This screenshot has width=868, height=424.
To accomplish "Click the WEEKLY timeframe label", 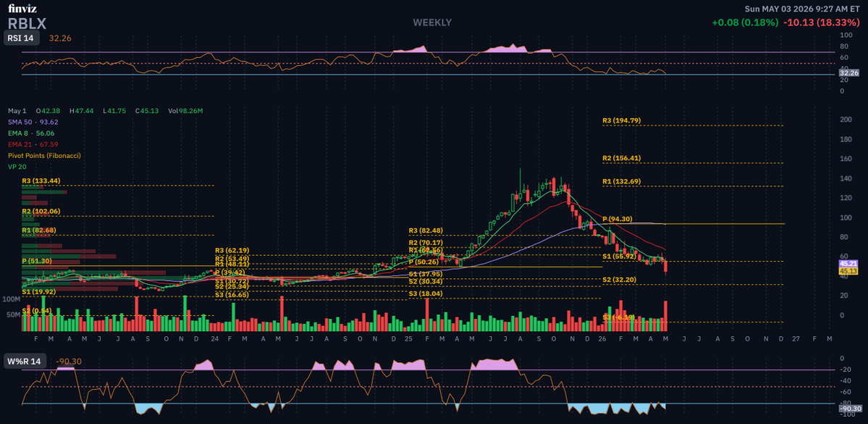I will tap(432, 22).
